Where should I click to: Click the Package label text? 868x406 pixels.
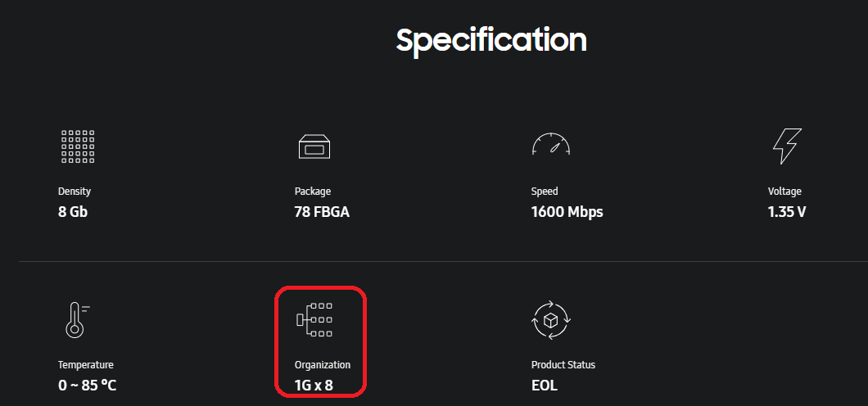click(313, 192)
